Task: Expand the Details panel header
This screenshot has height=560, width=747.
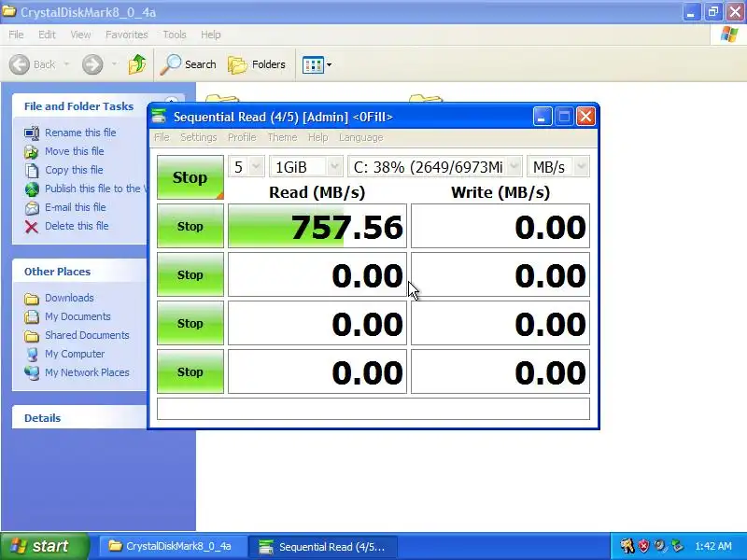Action: (x=80, y=417)
